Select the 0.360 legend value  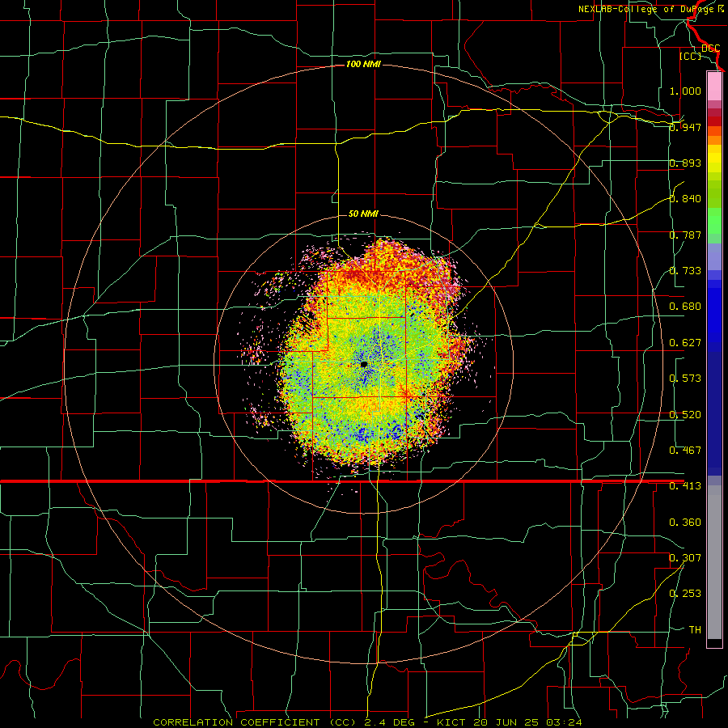coord(685,523)
